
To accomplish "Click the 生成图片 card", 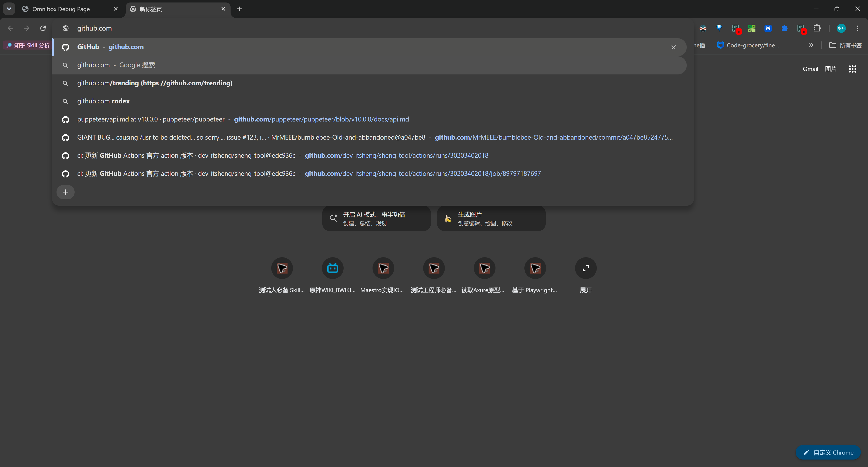I will click(491, 219).
